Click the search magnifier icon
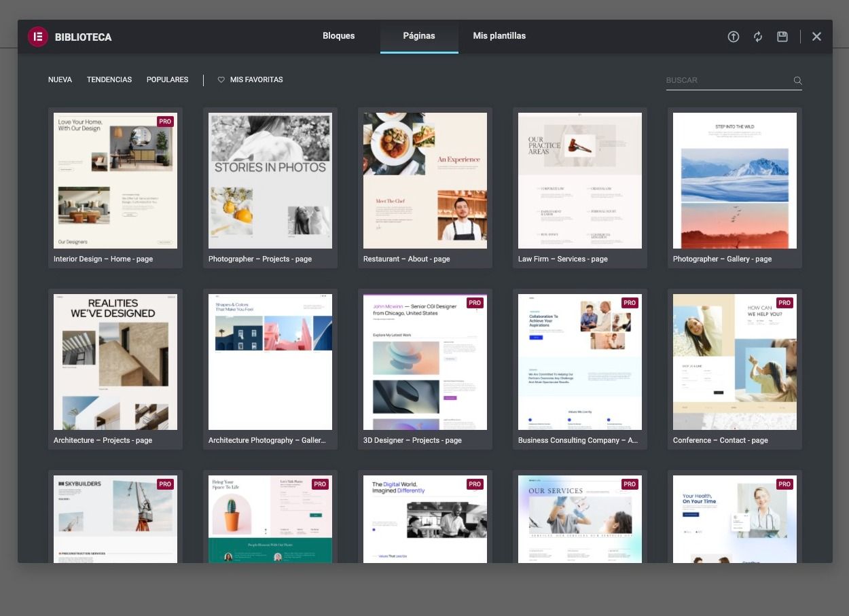The width and height of the screenshot is (849, 616). [798, 80]
